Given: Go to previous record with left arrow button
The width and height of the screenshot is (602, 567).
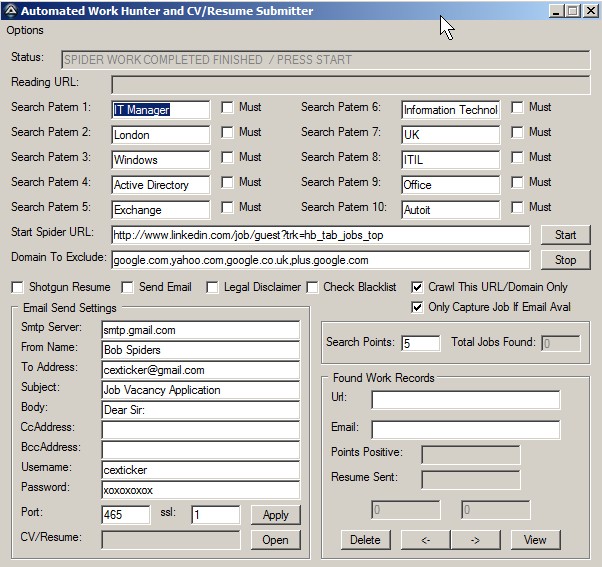Looking at the screenshot, I should click(426, 540).
